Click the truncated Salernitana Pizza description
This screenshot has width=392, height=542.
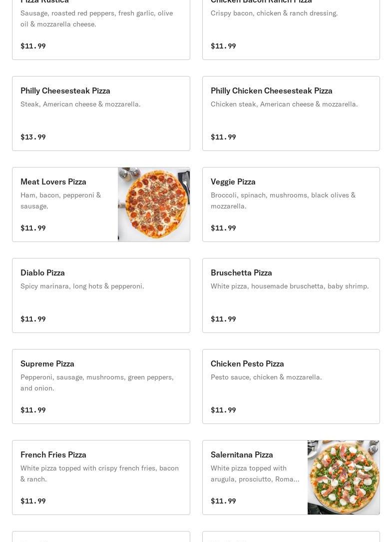pyautogui.click(x=255, y=473)
